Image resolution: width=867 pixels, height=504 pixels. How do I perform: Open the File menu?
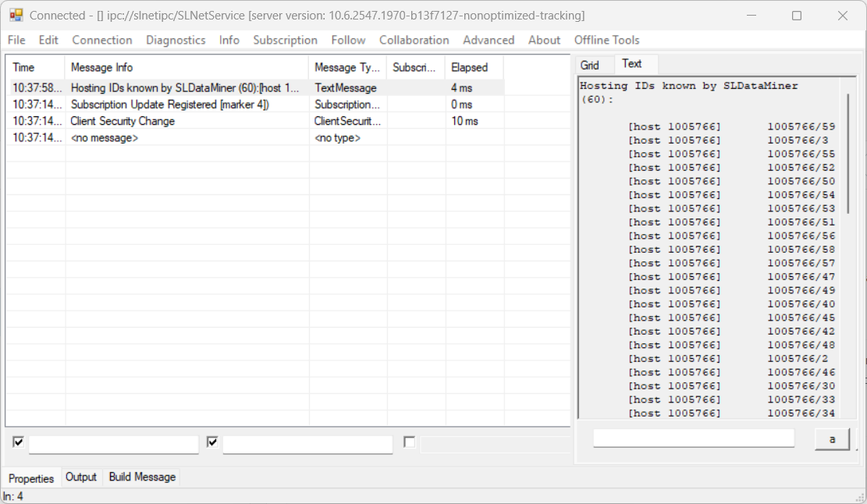(x=16, y=40)
